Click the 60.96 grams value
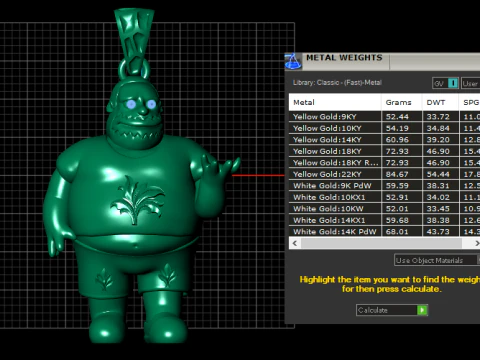Screen dimensions: 480x360 397,140
